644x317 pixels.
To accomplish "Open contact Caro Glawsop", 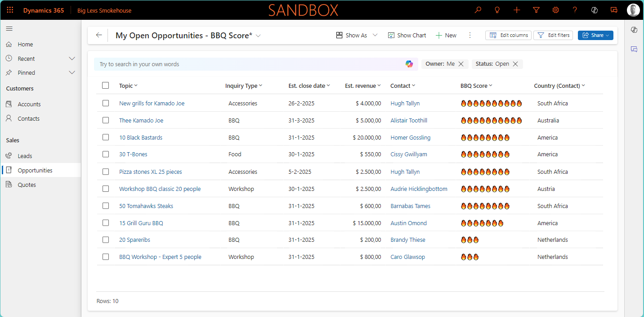I will point(408,257).
